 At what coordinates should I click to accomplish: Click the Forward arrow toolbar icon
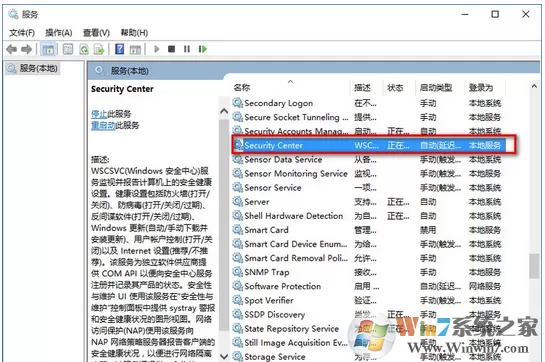coord(26,49)
